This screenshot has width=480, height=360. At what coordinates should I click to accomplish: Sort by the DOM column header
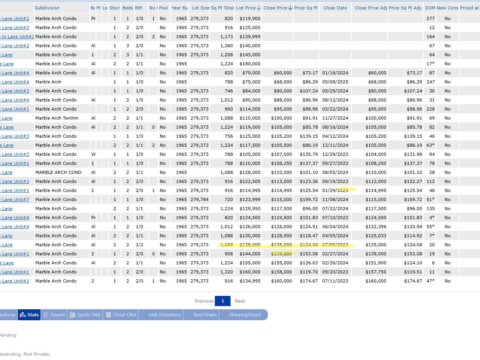click(x=430, y=8)
